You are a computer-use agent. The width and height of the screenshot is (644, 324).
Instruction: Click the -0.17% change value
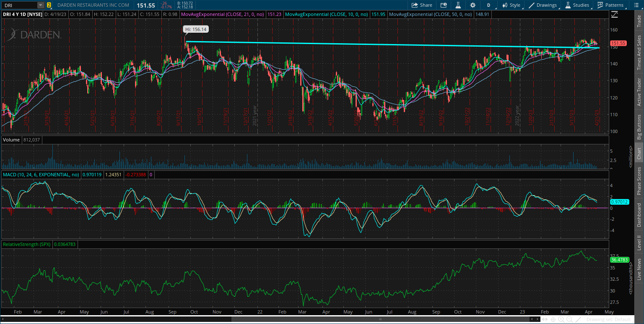(x=166, y=7)
